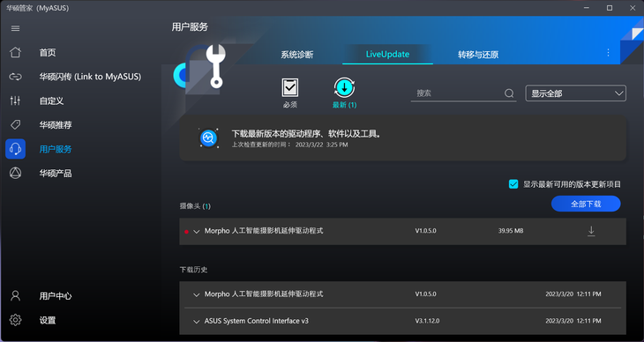Minimize the MyASUS window
Screen dimensions: 644x342
[587, 8]
